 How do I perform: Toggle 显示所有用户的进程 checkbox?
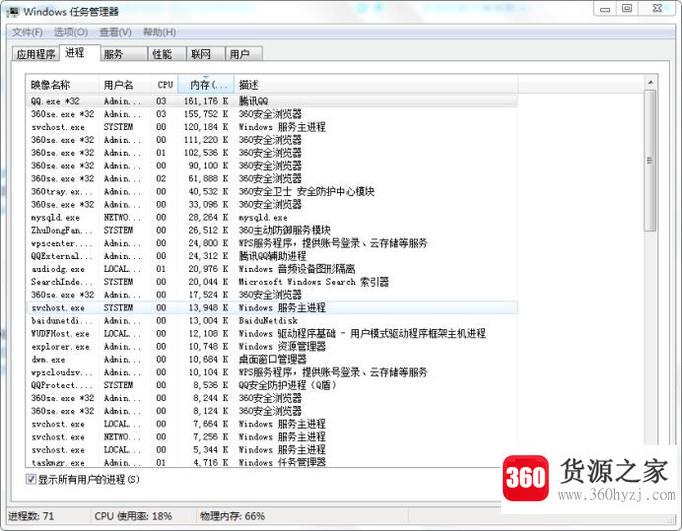31,479
